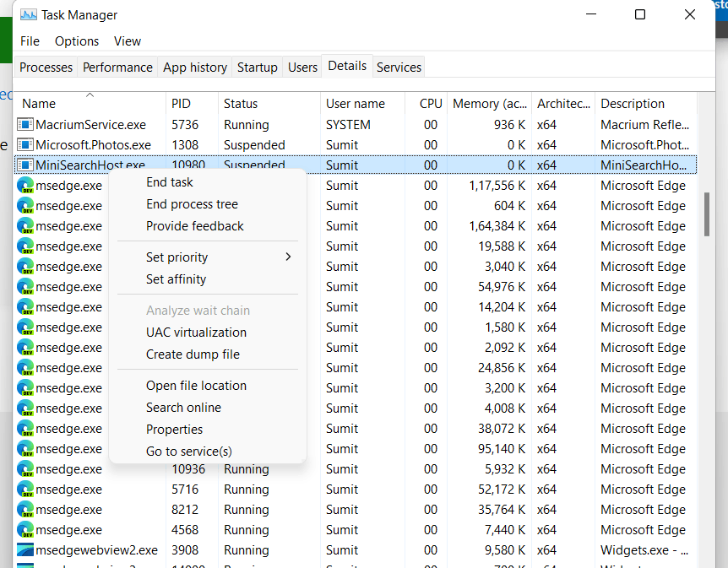Click the first msedge.exe Edge icon
The width and height of the screenshot is (728, 568).
click(24, 185)
